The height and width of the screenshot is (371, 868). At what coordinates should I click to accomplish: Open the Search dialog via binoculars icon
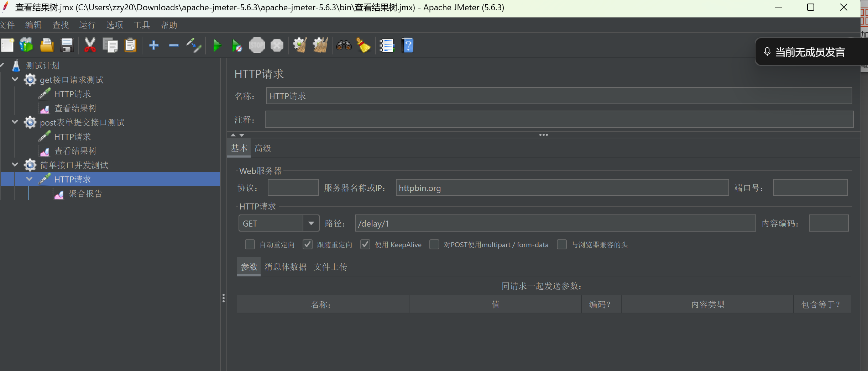pos(343,45)
